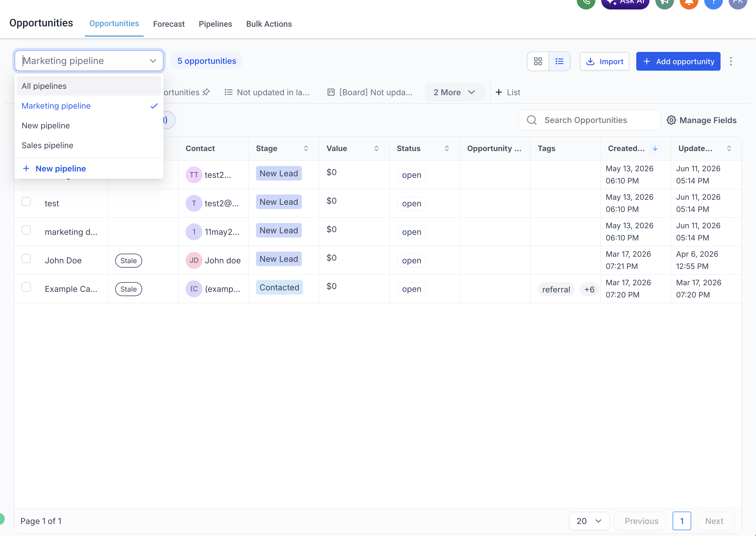
Task: Switch to board grid view icon
Action: (538, 61)
